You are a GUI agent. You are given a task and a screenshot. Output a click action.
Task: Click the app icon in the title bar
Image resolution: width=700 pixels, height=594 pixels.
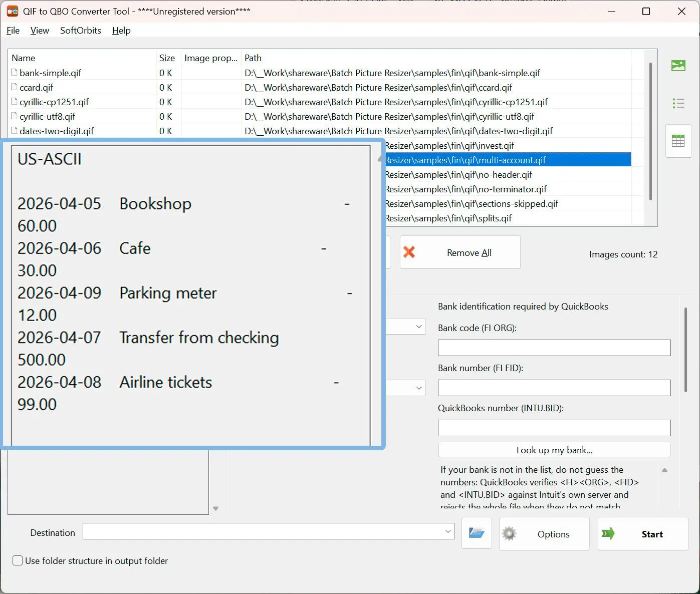pos(13,11)
